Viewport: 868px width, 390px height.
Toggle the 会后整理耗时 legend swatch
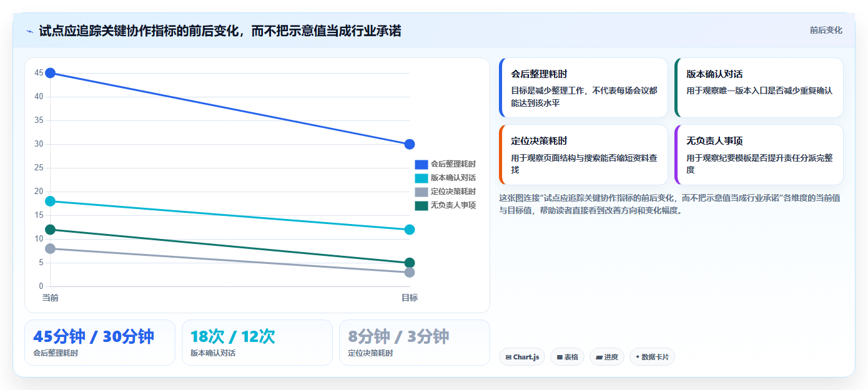click(x=422, y=164)
